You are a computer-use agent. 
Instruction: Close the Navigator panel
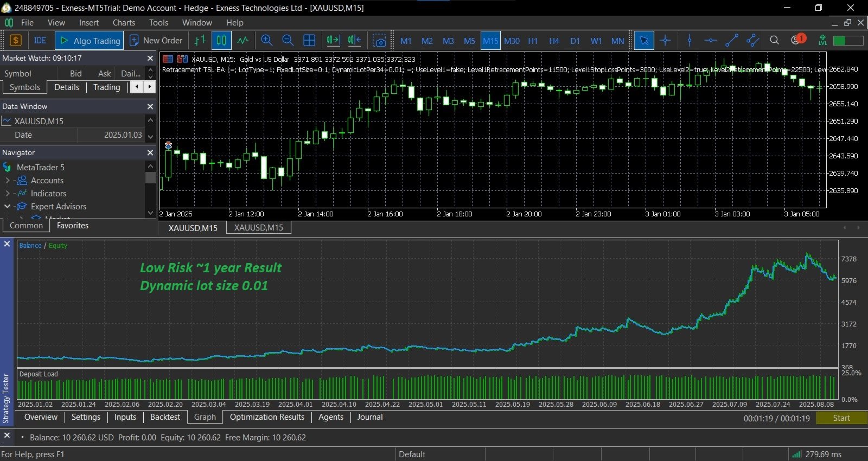point(150,152)
